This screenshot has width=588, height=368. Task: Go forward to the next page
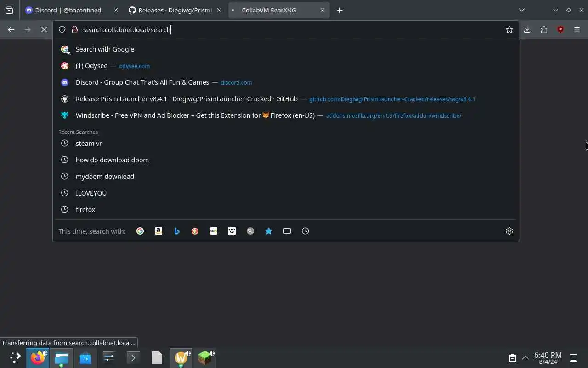[28, 29]
